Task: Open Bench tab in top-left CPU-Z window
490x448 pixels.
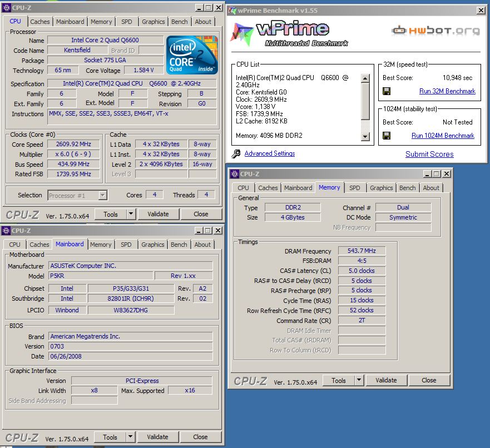Action: click(x=180, y=22)
